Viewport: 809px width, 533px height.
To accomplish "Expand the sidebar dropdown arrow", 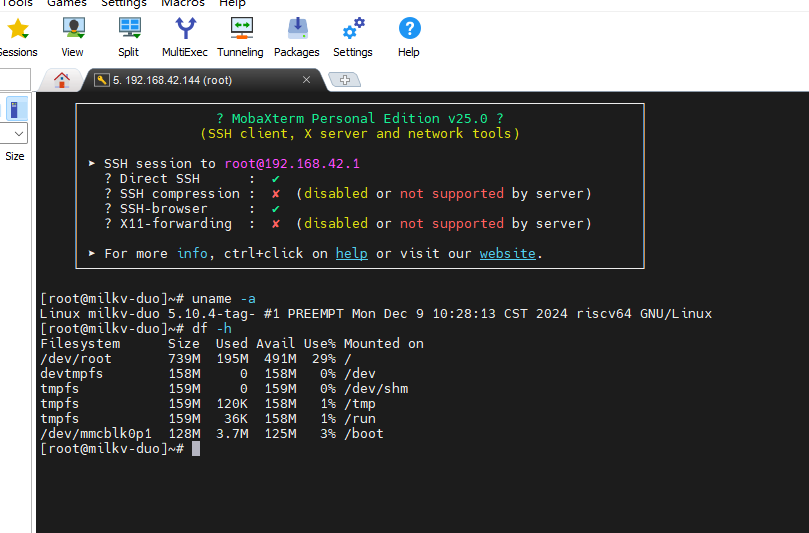I will click(x=19, y=134).
